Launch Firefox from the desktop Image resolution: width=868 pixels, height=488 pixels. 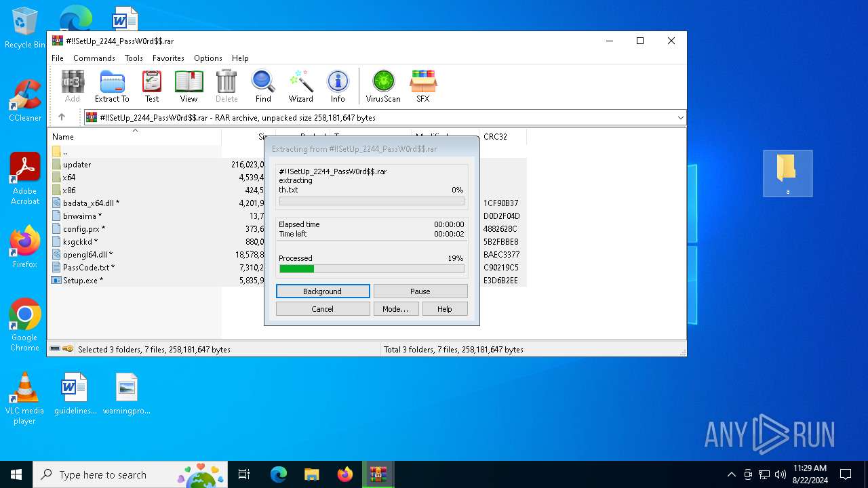pos(24,247)
